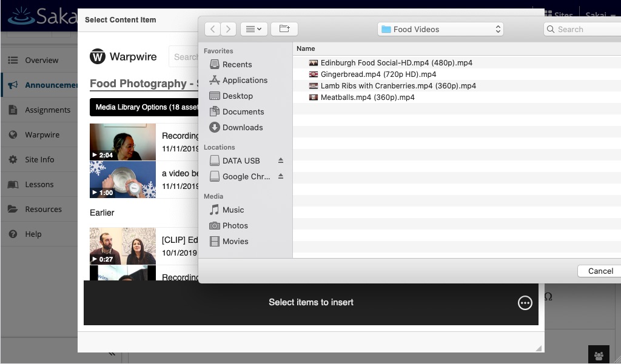Click the Warpwire search box
621x364 pixels.
[184, 57]
